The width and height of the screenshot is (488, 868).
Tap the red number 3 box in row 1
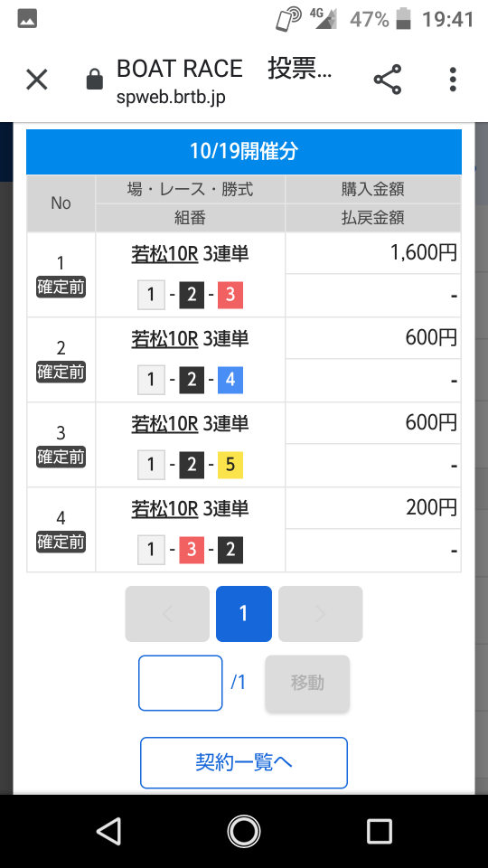[x=230, y=295]
